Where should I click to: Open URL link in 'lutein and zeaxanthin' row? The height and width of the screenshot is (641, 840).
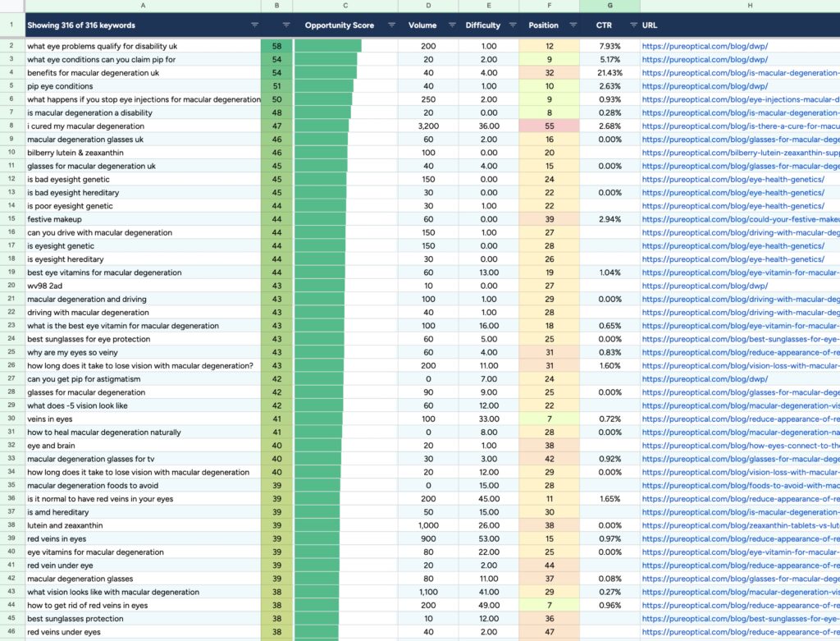point(741,525)
